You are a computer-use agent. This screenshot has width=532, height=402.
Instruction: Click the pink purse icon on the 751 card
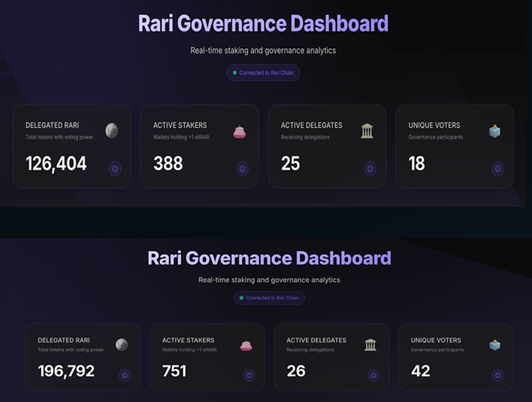click(246, 346)
